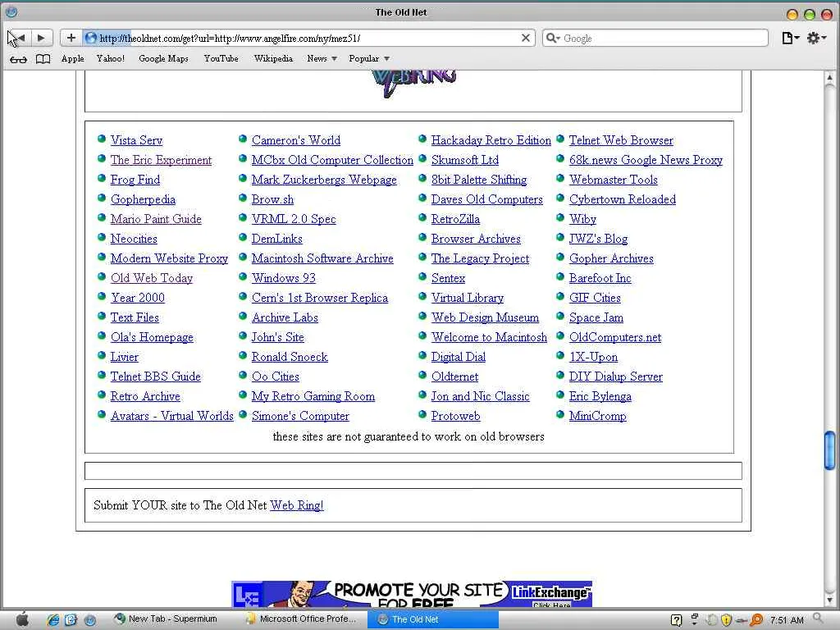
Task: Open the Protoweb link
Action: point(456,416)
